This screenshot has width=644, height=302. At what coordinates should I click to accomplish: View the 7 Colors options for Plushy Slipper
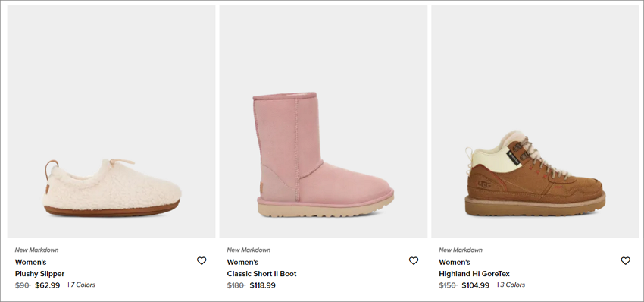pyautogui.click(x=83, y=285)
